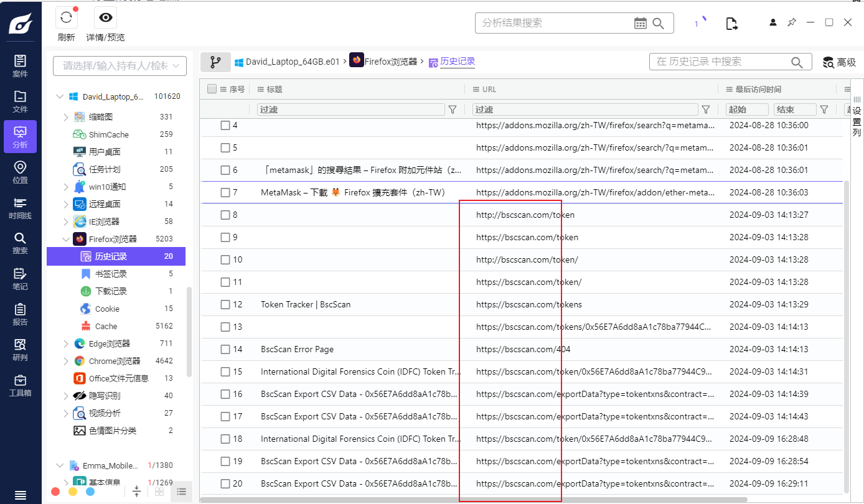Viewport: 864px width, 504px height.
Task: Click the yellow color dot filter
Action: [x=73, y=492]
